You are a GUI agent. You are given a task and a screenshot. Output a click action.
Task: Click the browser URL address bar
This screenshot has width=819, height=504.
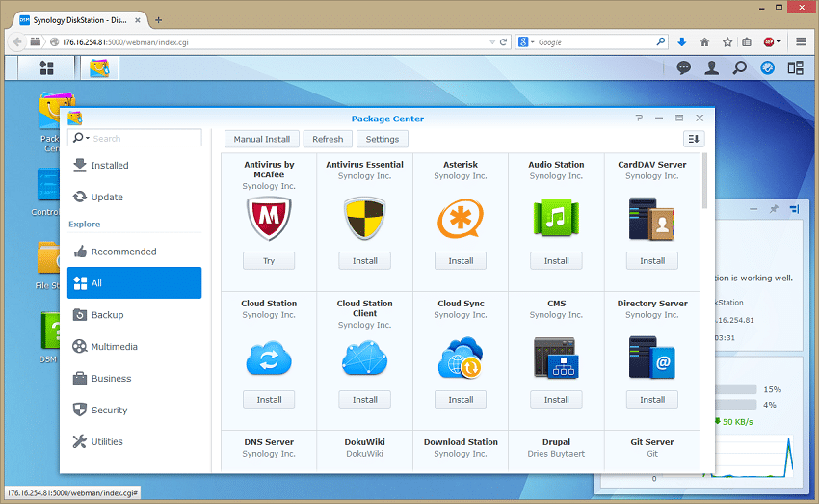269,42
